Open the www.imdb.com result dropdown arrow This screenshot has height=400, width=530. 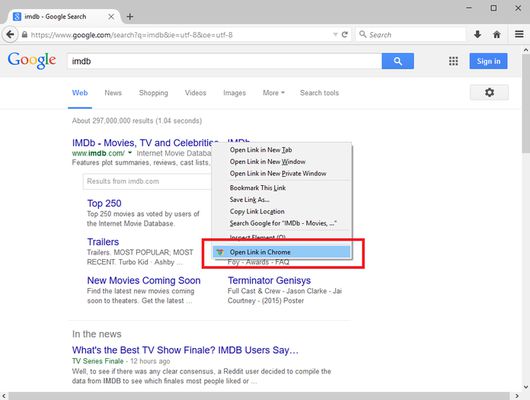130,153
